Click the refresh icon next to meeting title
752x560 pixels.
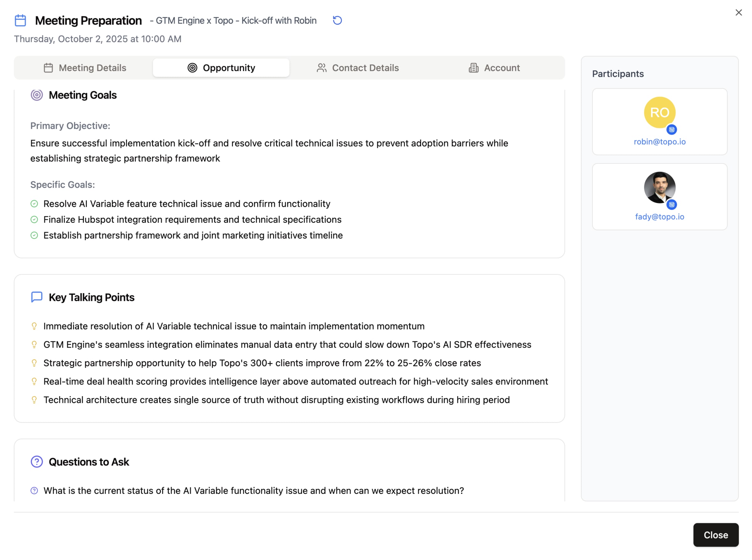[337, 20]
